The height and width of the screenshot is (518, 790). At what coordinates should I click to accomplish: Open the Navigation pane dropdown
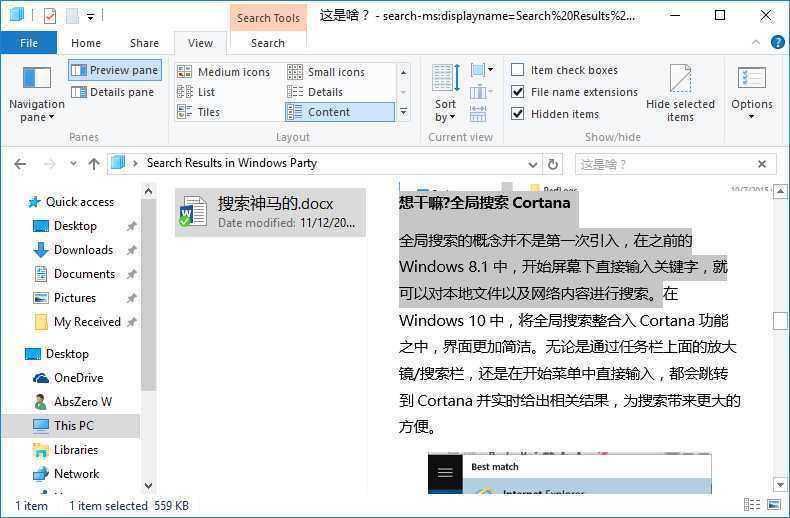(37, 94)
